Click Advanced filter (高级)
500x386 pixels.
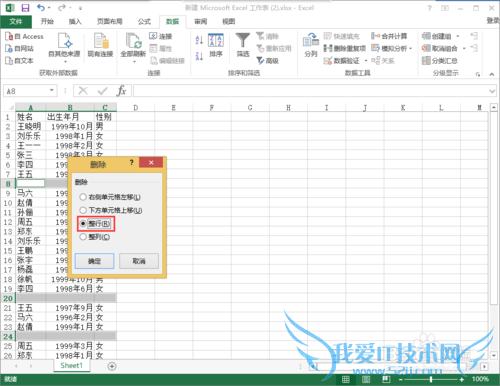267,61
